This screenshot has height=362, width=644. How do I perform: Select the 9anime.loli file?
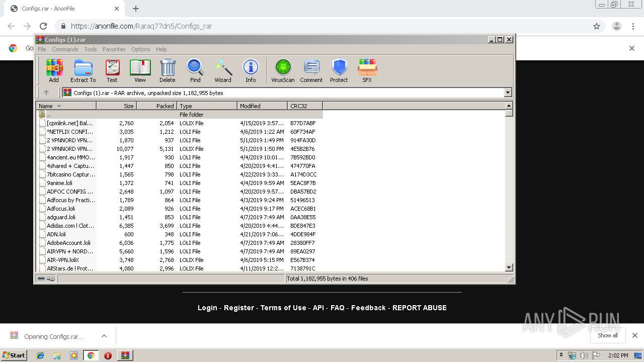[x=59, y=183]
